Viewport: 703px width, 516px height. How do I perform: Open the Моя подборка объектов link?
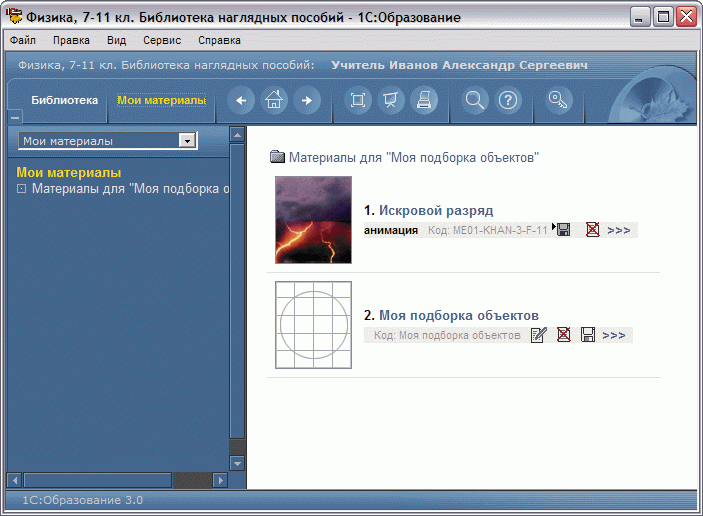pyautogui.click(x=459, y=315)
